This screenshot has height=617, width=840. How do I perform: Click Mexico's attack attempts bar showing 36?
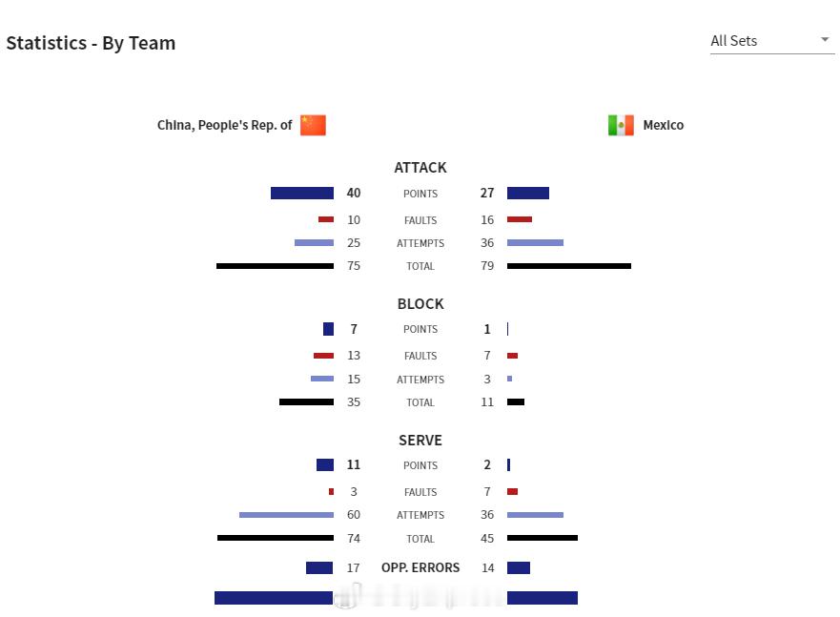click(x=535, y=242)
